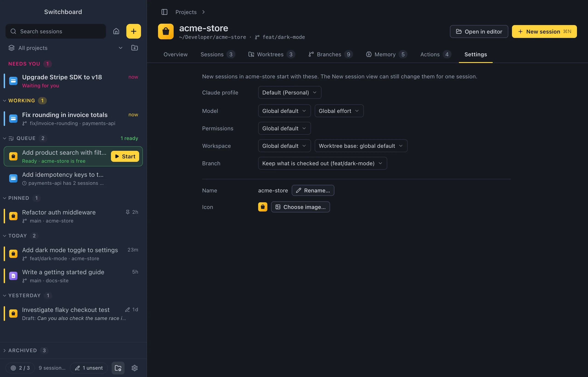The height and width of the screenshot is (377, 588).
Task: Open the Branch dropdown Keep what is checked out
Action: (x=322, y=163)
